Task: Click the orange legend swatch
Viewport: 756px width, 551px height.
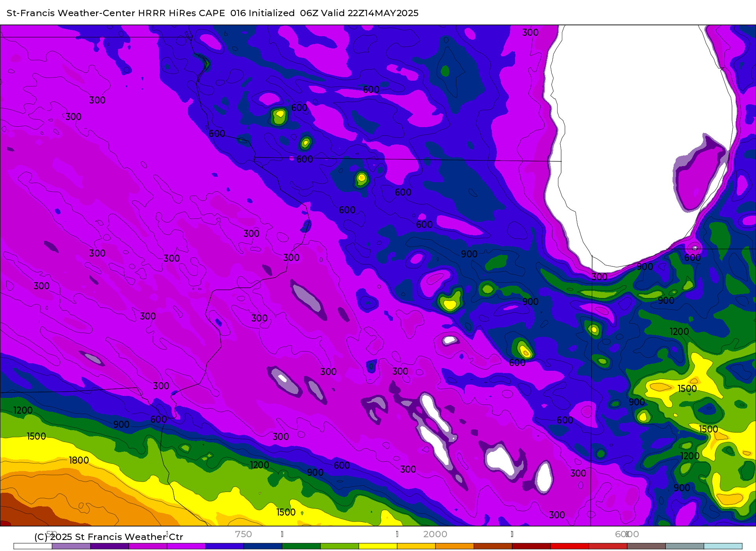Action: click(454, 546)
